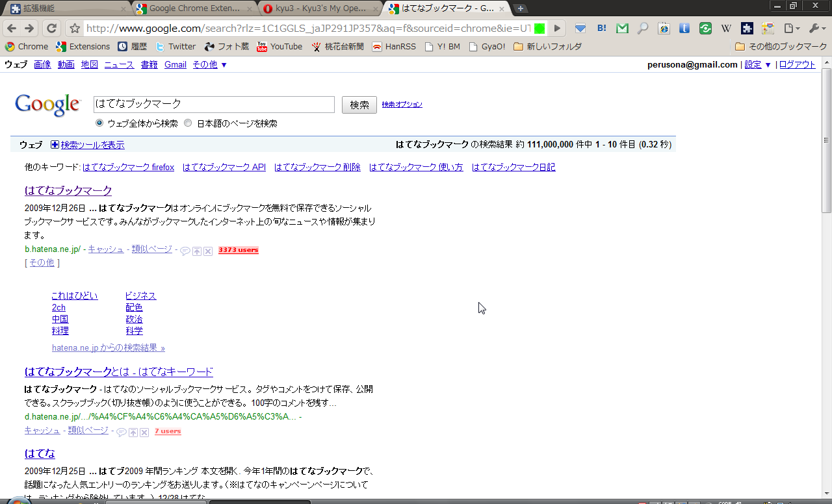This screenshot has width=832, height=504.
Task: Click the dark puzzle-piece extension icon
Action: [x=747, y=29]
